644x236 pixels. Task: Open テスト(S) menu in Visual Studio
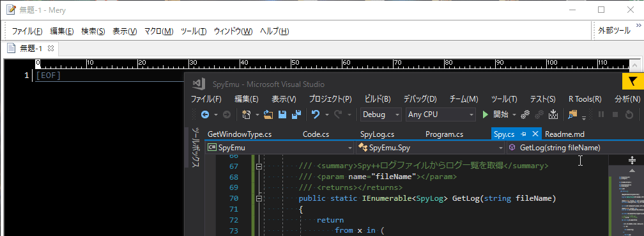[x=542, y=99]
